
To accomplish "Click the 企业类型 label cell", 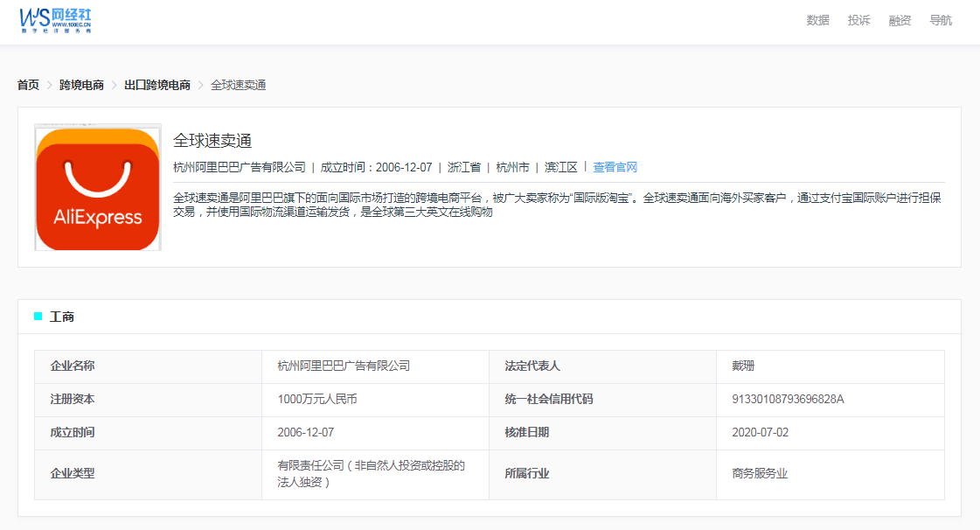I will coord(148,474).
